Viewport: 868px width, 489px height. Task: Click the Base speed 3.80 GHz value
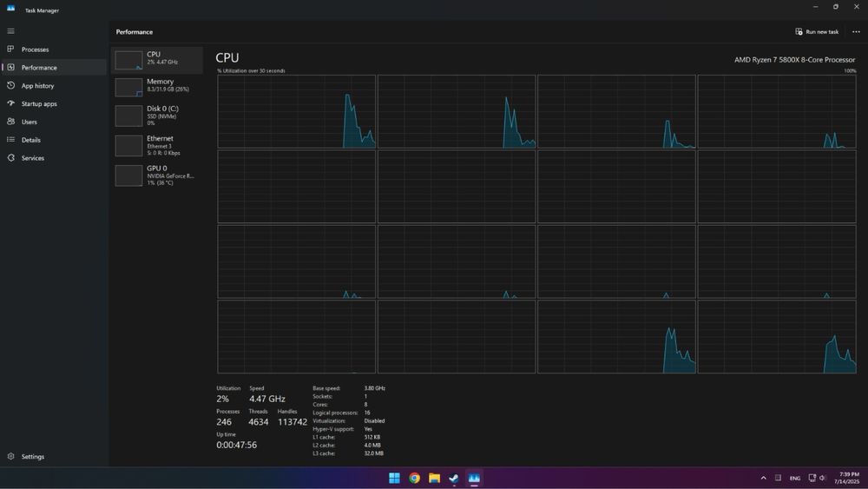[375, 388]
